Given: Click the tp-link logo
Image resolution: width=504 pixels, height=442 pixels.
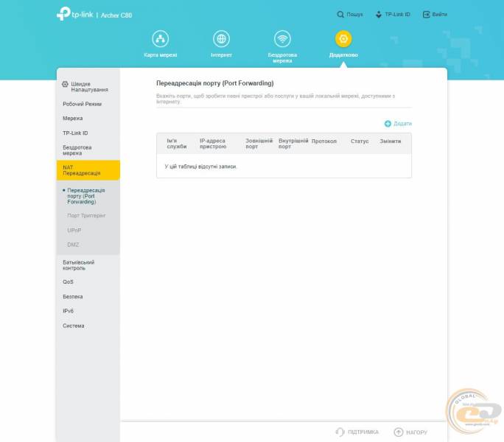Looking at the screenshot, I should [74, 14].
